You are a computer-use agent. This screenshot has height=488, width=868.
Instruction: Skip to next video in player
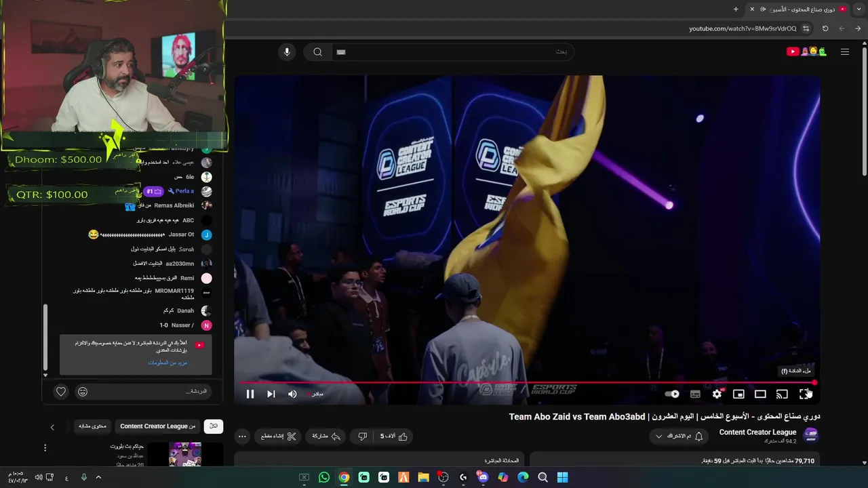(271, 394)
